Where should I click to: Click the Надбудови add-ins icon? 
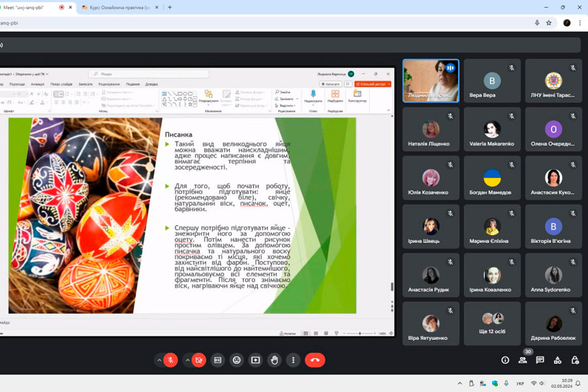[x=335, y=94]
